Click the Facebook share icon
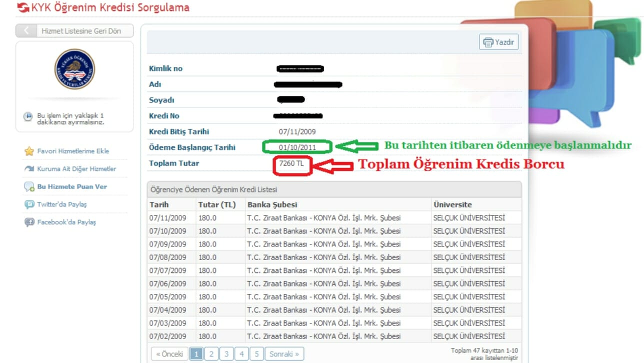Image resolution: width=644 pixels, height=363 pixels. (29, 222)
